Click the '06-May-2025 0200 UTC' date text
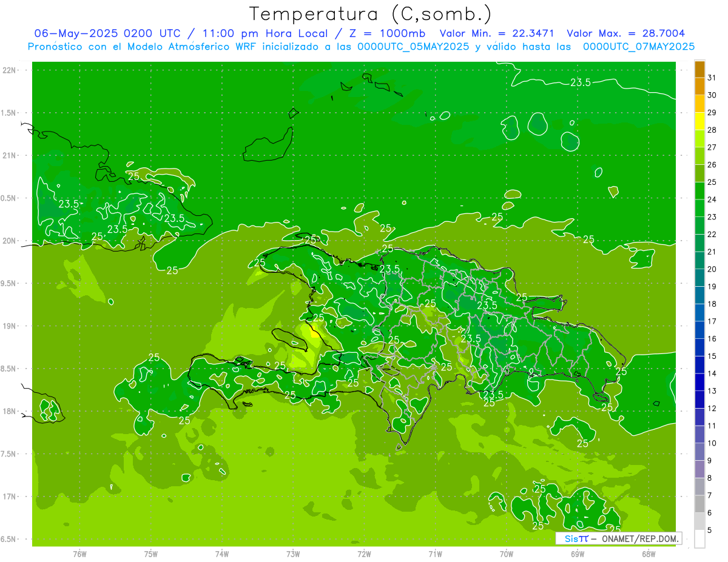The image size is (728, 562). [x=107, y=33]
